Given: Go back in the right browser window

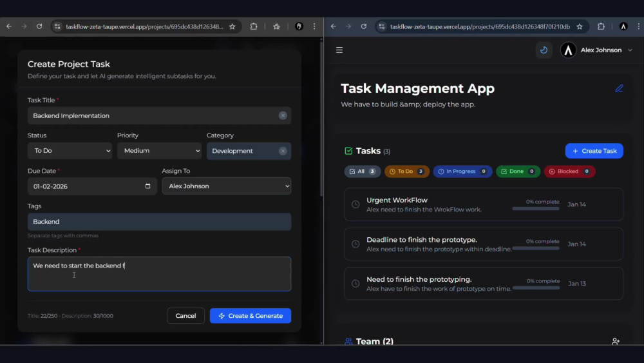Looking at the screenshot, I should tap(334, 26).
